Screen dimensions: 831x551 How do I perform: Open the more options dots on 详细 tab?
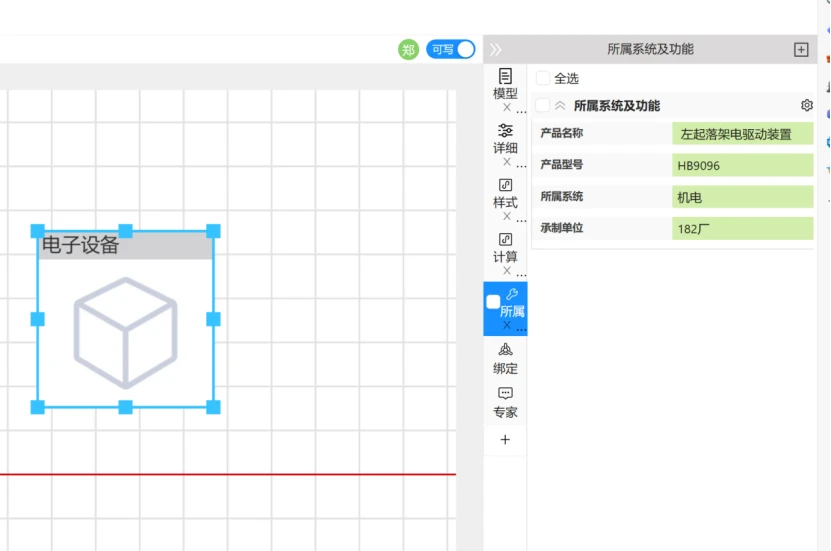pyautogui.click(x=521, y=166)
